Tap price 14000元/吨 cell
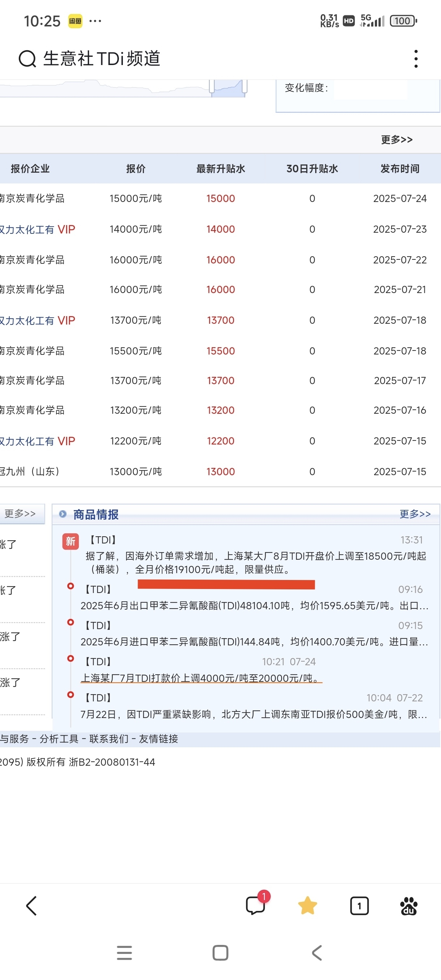This screenshot has width=441, height=980. click(136, 229)
